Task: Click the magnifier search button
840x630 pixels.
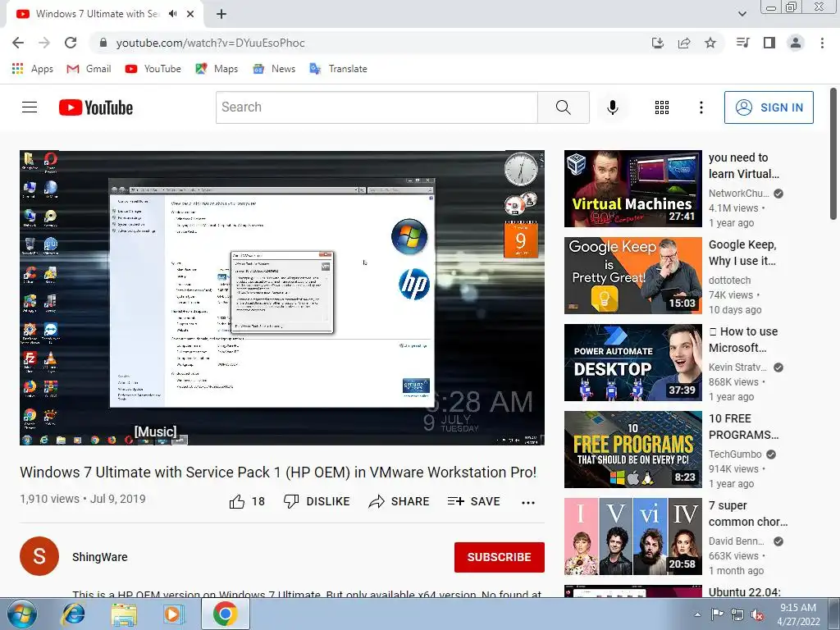Action: tap(564, 107)
